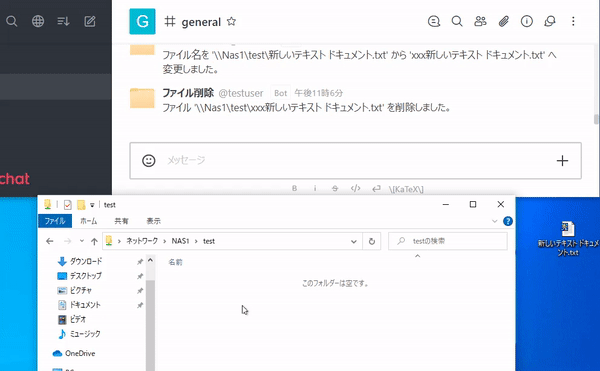
Task: Expand the Explorer ribbon chevron
Action: click(494, 221)
